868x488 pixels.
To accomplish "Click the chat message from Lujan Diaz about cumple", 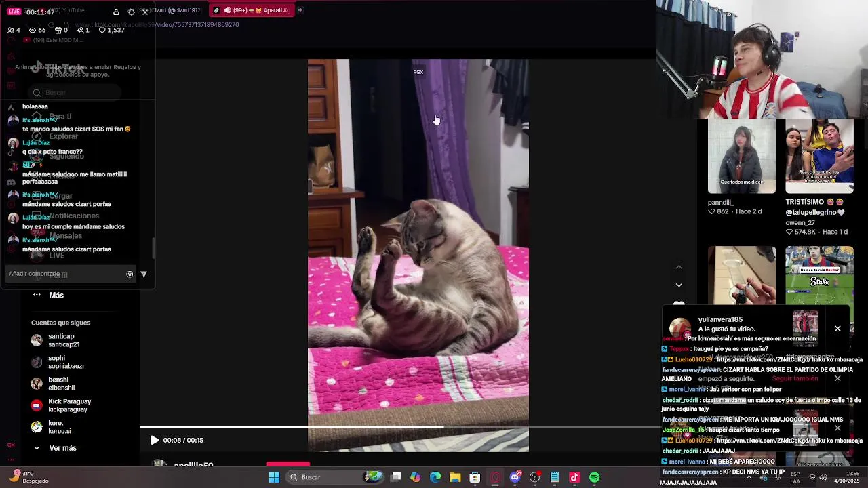I will click(x=73, y=226).
